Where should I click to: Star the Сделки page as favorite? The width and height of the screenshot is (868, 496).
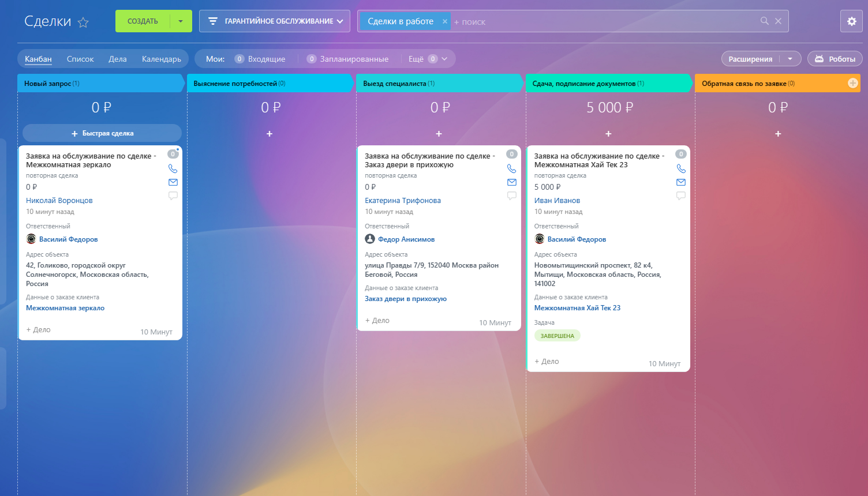click(83, 22)
